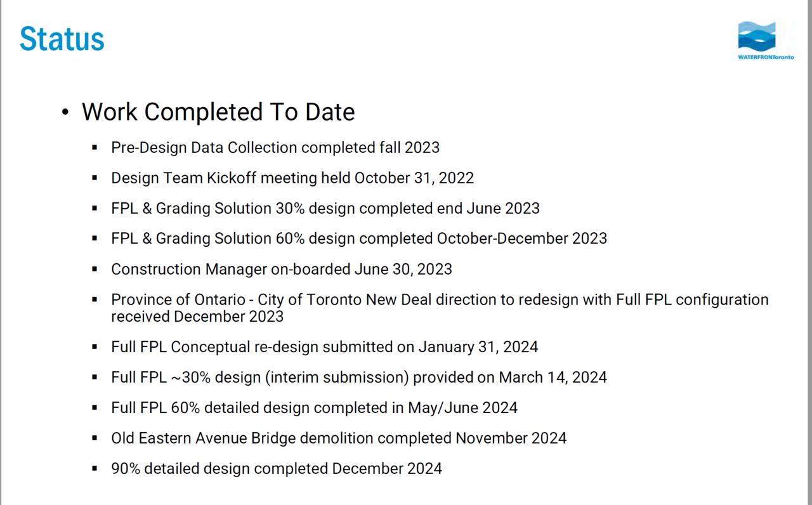This screenshot has width=812, height=505.
Task: Click the Pre-Design Data Collection line
Action: (275, 147)
